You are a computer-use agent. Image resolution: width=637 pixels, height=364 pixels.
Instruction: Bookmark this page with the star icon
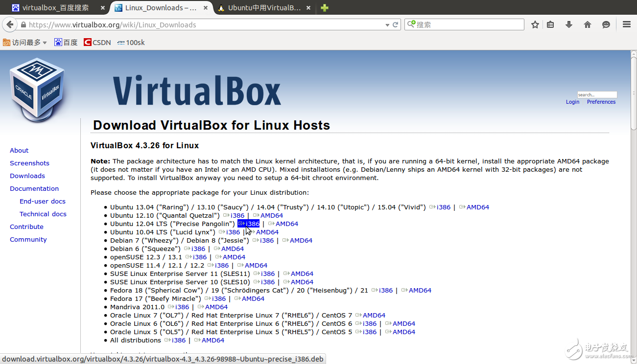coord(535,24)
